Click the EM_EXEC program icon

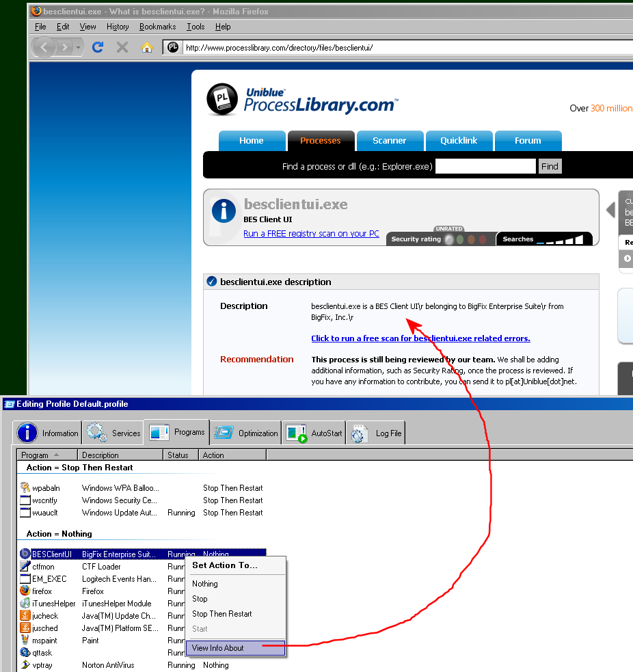25,578
